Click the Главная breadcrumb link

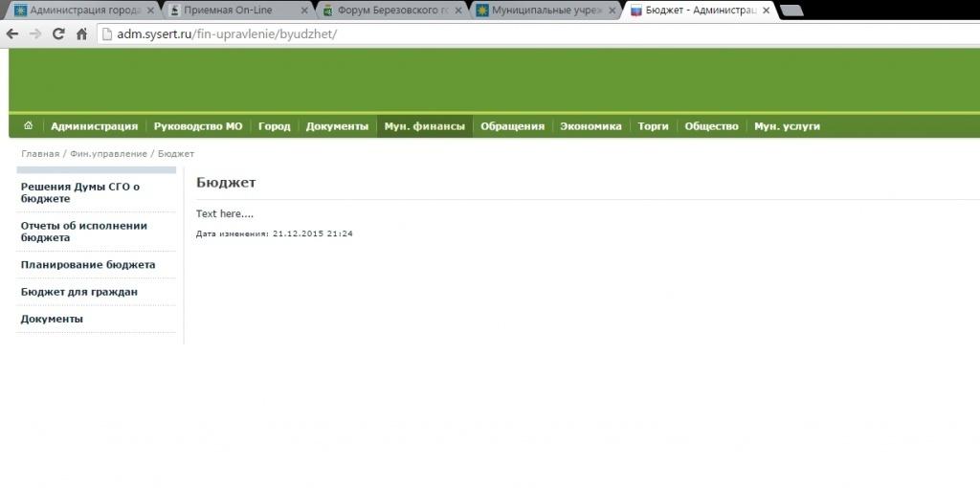pyautogui.click(x=40, y=154)
